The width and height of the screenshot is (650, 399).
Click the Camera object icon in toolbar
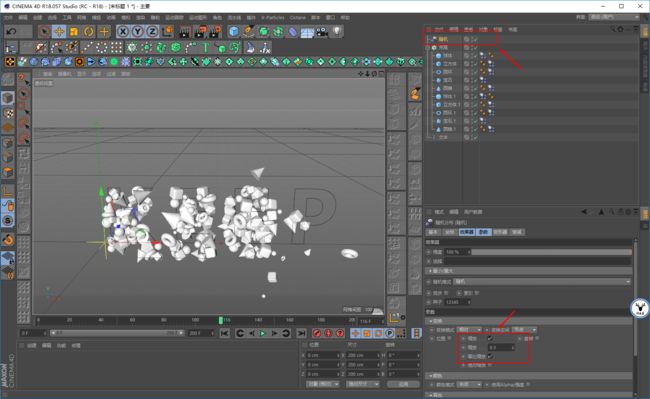(x=322, y=31)
